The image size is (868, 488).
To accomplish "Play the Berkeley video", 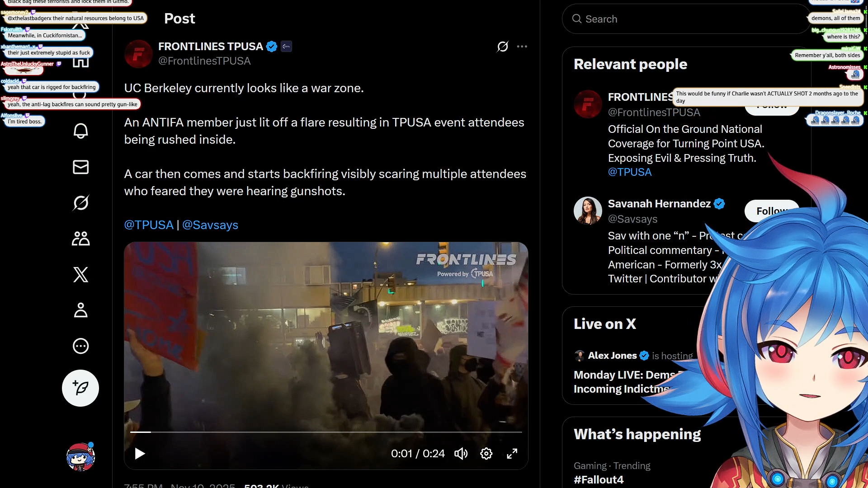I will click(140, 453).
